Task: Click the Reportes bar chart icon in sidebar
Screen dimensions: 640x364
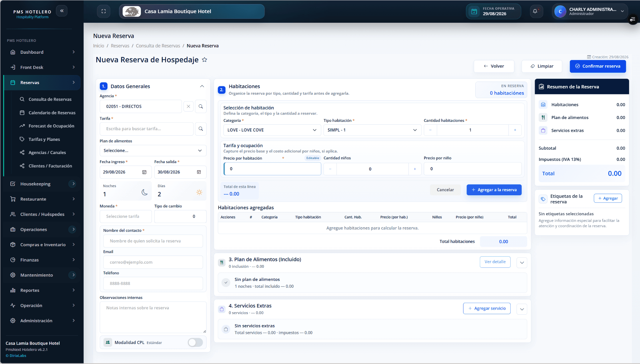Action: 13,290
